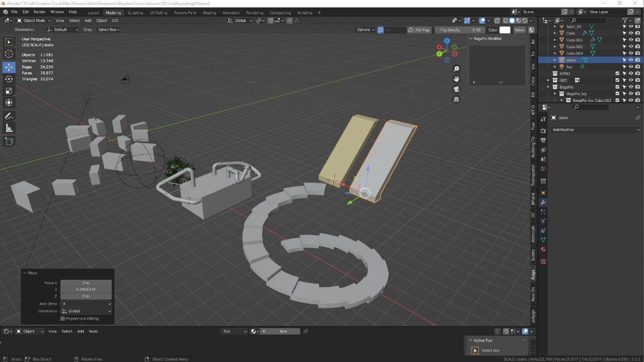Enable Proportional Editing in the Move panel
The height and width of the screenshot is (362, 644).
(x=62, y=318)
